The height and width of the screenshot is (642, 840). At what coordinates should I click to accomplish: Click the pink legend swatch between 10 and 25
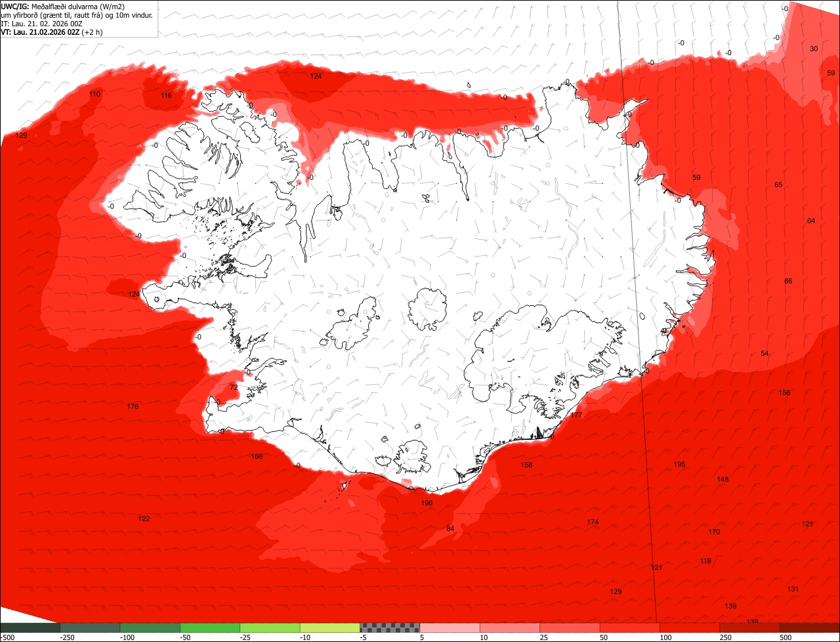coord(509,628)
